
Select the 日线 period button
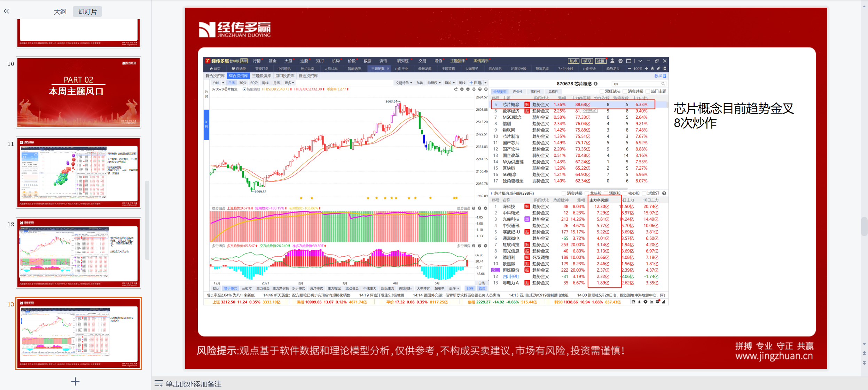(232, 83)
